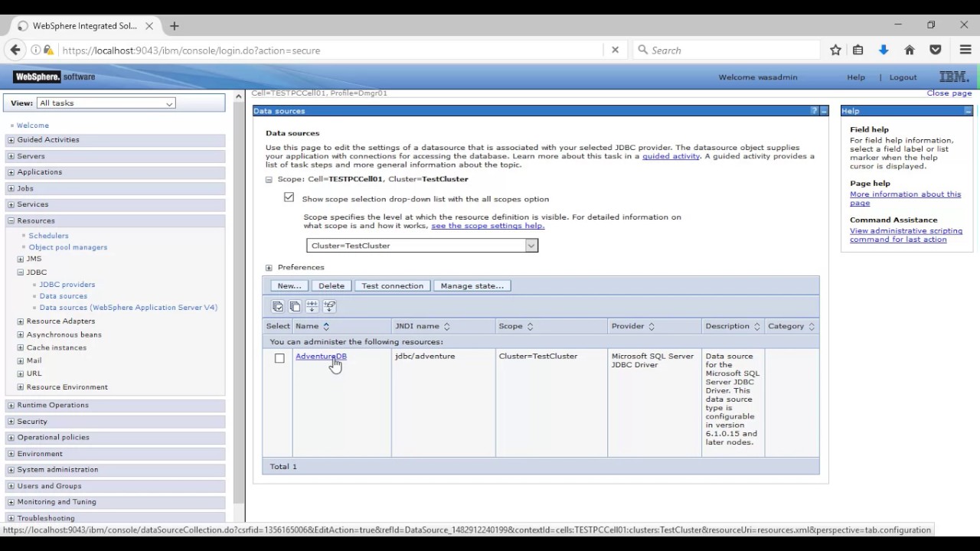Click the Manage state... button
The image size is (980, 551).
472,285
